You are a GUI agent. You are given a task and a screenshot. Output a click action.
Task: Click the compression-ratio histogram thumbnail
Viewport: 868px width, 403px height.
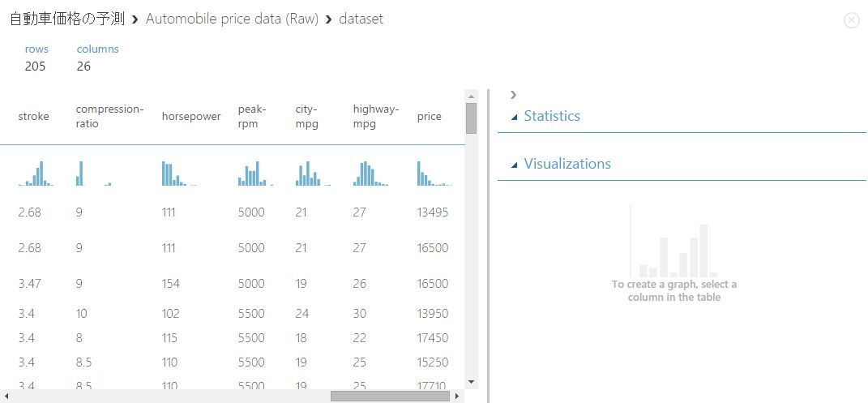(93, 174)
